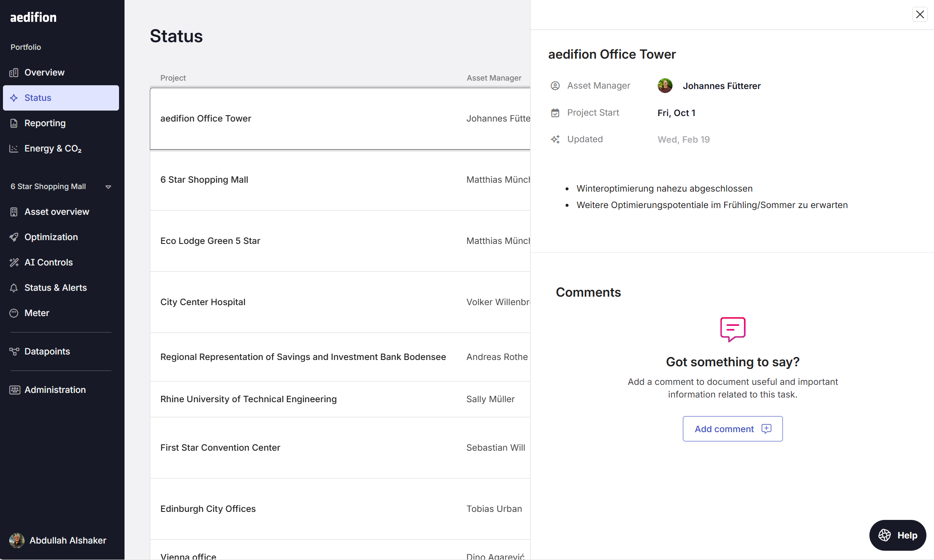Click the Administration icon in sidebar
Image resolution: width=934 pixels, height=560 pixels.
(15, 390)
